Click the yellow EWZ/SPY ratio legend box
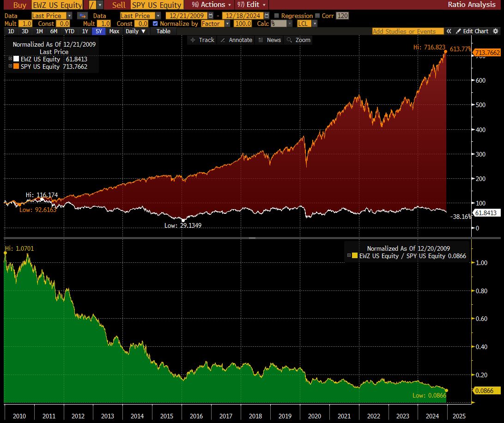Screen dimensions: 504x423 [354, 256]
